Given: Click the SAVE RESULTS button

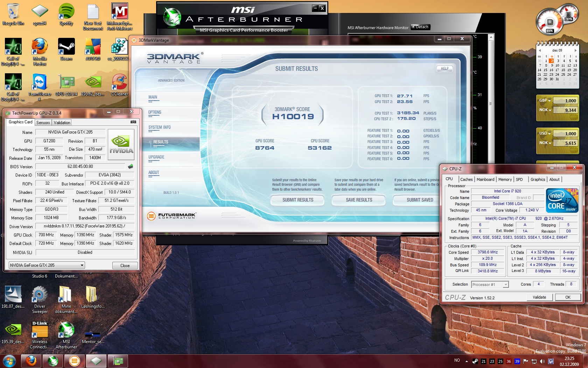Looking at the screenshot, I should coord(359,200).
